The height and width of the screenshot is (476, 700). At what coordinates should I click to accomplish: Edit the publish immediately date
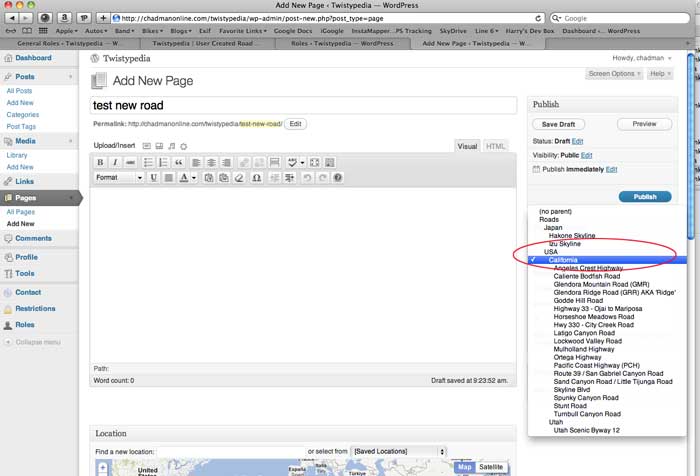611,170
